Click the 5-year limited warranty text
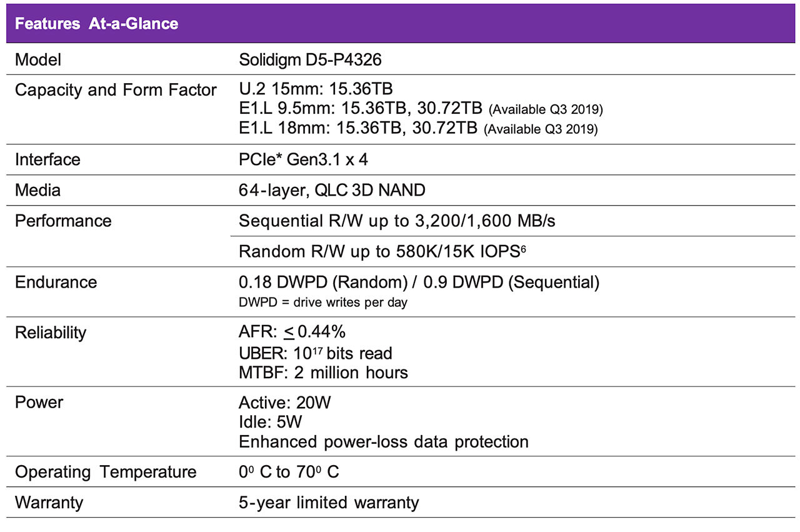The width and height of the screenshot is (800, 532). tap(329, 502)
